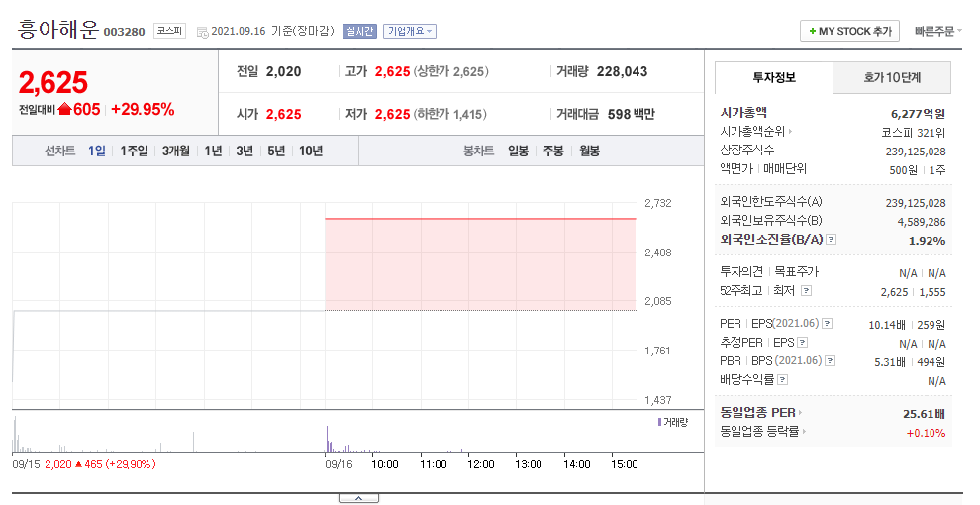Image resolution: width=980 pixels, height=505 pixels.
Task: Click the 거래대금 value 598 백만
Action: point(632,115)
